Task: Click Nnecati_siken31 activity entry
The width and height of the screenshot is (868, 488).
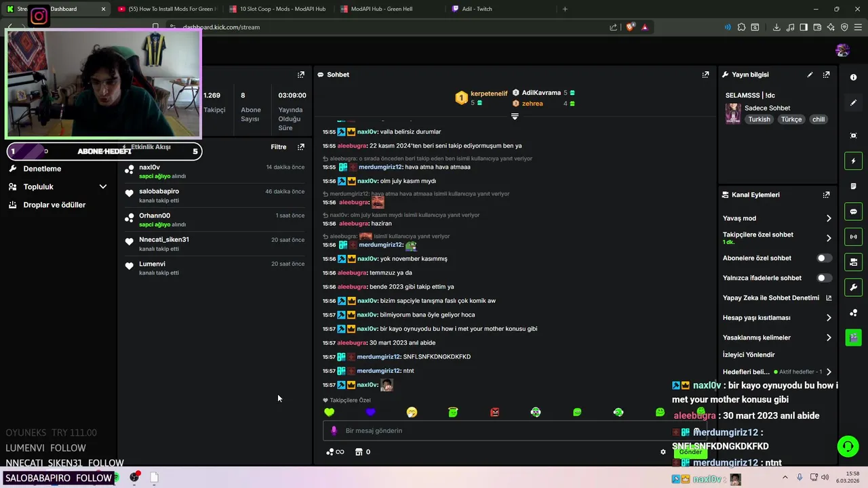Action: point(215,244)
